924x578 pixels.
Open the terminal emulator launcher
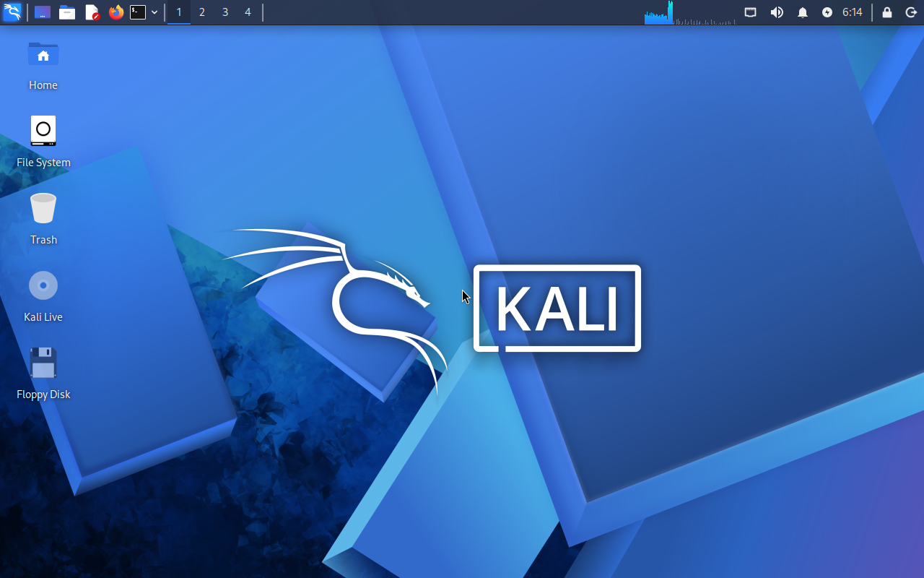(138, 12)
